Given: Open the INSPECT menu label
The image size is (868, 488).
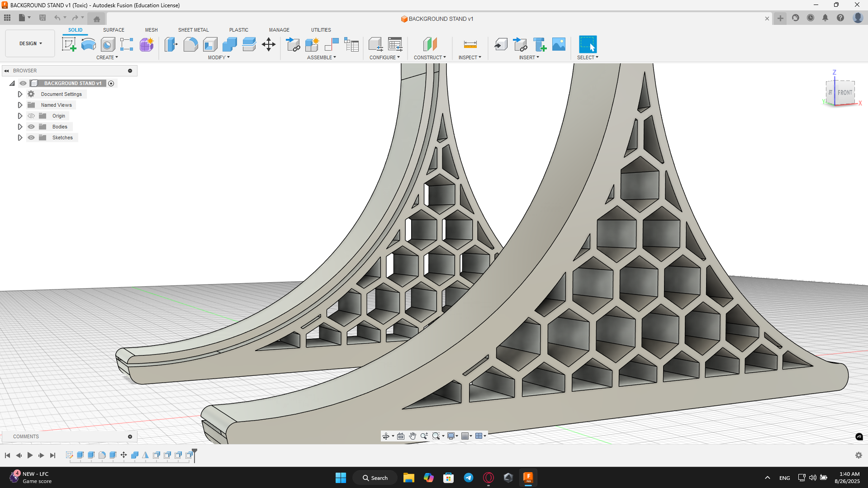Looking at the screenshot, I should [470, 57].
